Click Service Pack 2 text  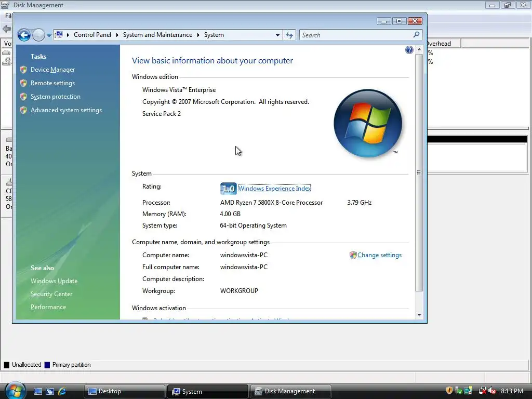point(162,114)
